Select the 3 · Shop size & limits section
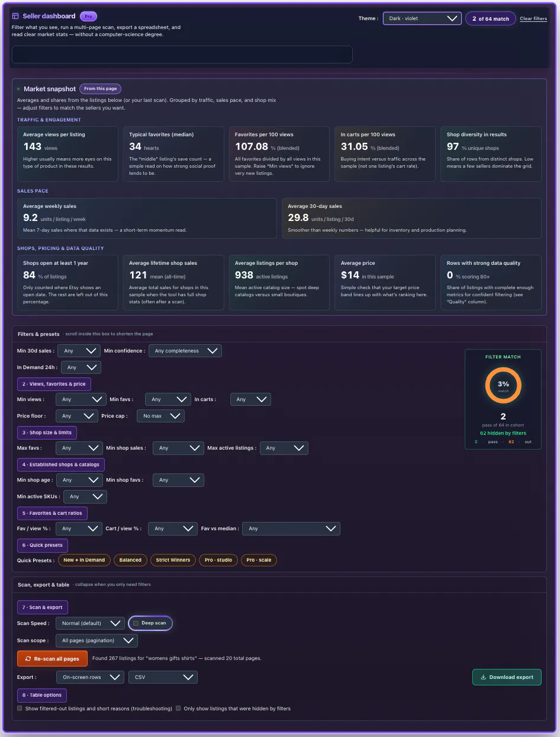The width and height of the screenshot is (560, 737). coord(47,432)
